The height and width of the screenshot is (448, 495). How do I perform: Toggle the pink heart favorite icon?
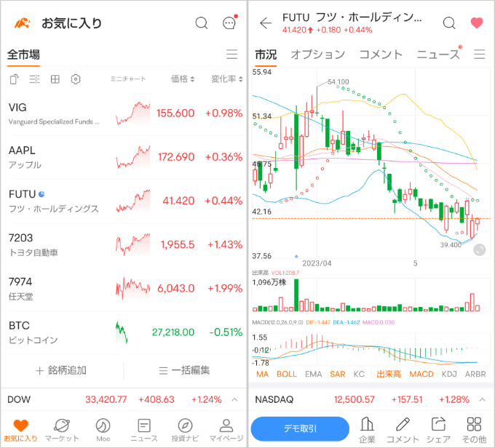[477, 23]
